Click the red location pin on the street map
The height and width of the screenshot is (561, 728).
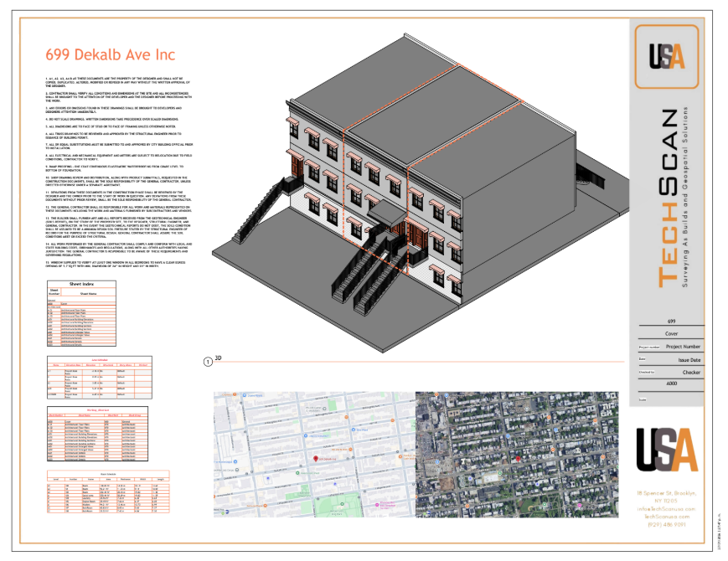pyautogui.click(x=314, y=459)
